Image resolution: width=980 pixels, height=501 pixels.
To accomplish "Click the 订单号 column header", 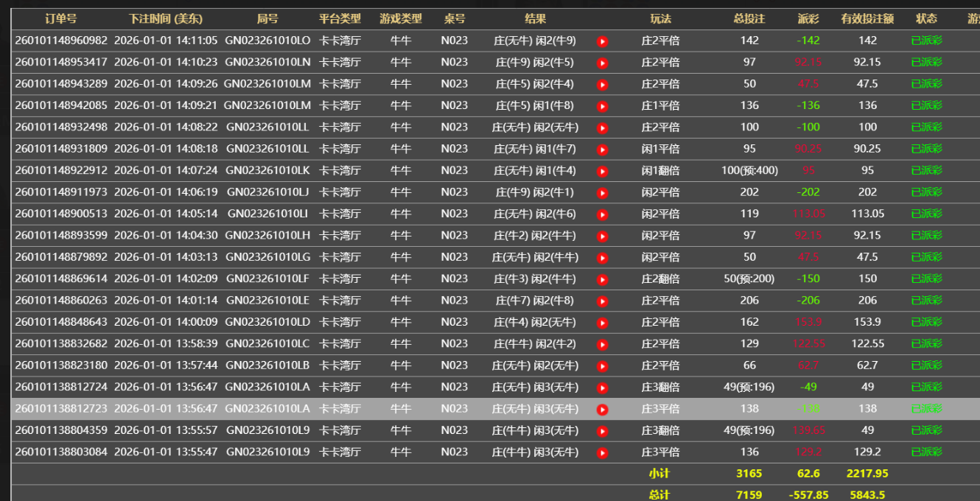I will [x=60, y=18].
